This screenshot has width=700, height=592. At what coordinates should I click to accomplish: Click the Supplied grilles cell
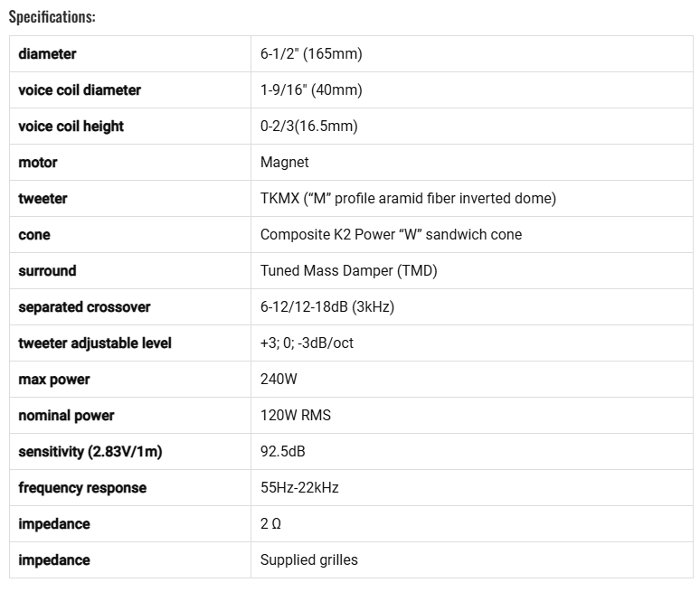pyautogui.click(x=308, y=560)
